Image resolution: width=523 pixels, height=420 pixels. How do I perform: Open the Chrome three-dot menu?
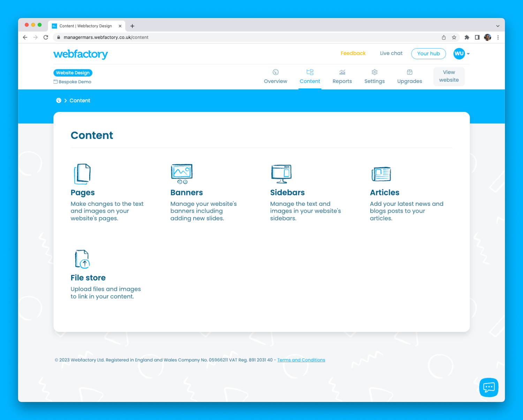click(x=498, y=37)
